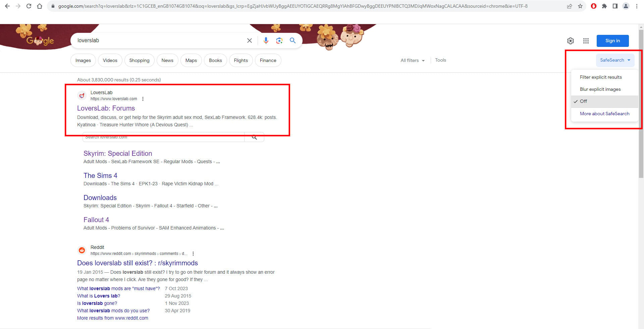Share this page from address bar
Screen dimensions: 644x329
(569, 6)
